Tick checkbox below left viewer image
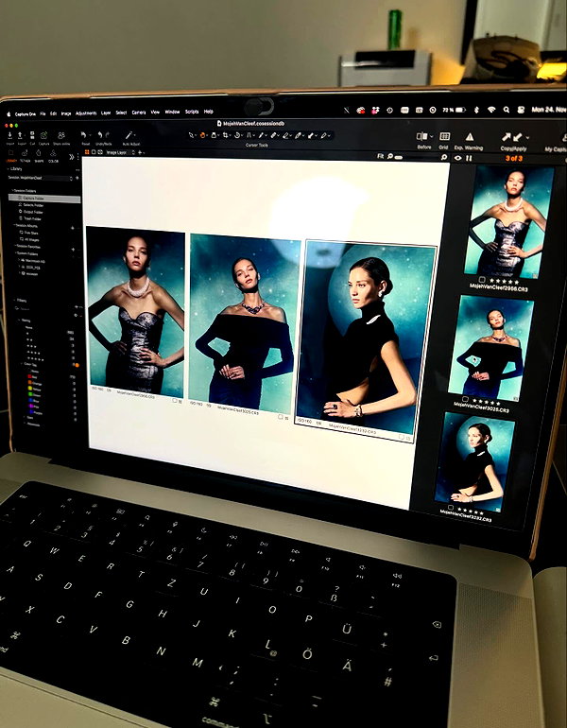This screenshot has width=567, height=728. 175,400
